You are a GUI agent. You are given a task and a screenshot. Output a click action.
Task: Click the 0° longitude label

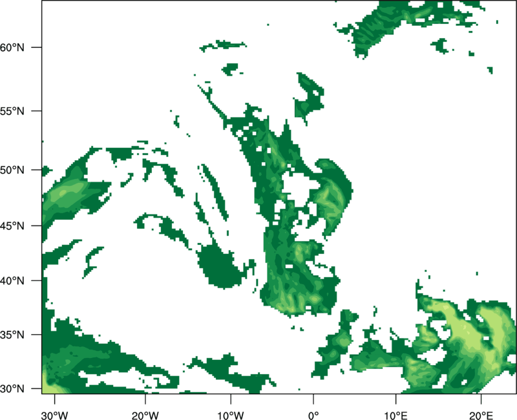click(313, 415)
